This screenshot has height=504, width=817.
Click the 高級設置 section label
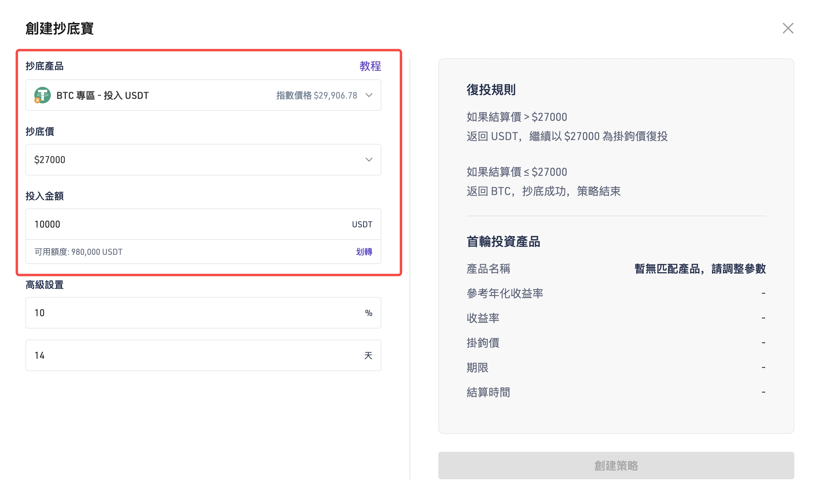[x=45, y=285]
